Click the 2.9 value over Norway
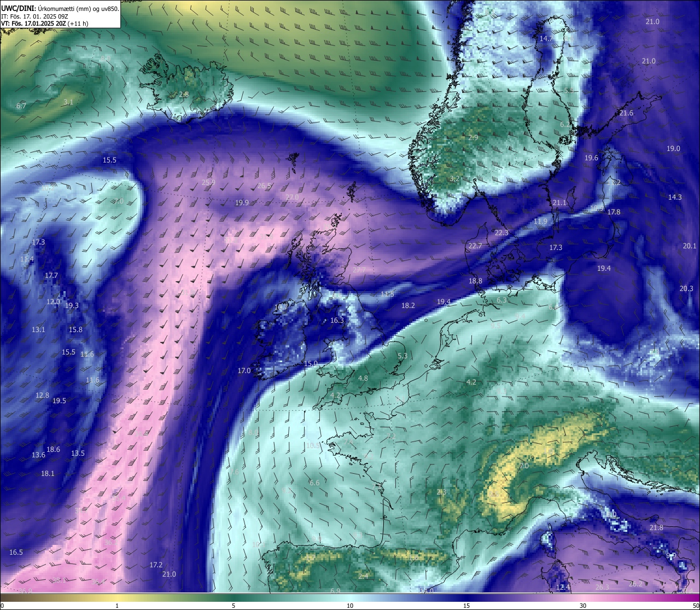Screen dimensions: 700x610 click(473, 138)
